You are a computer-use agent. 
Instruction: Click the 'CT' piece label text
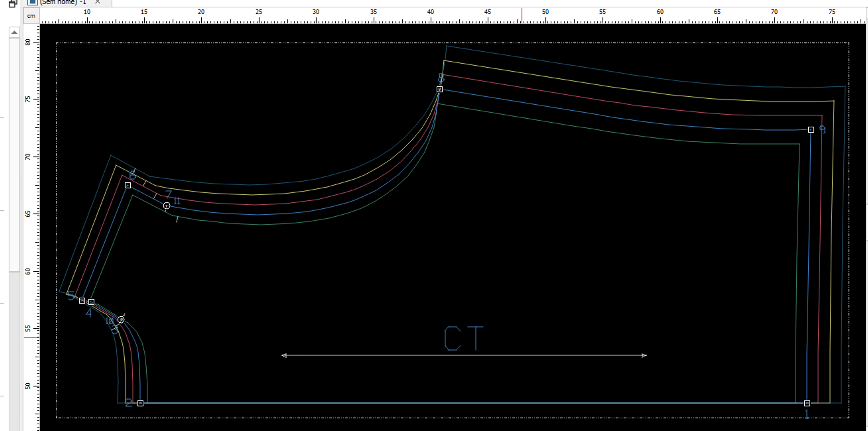(463, 339)
